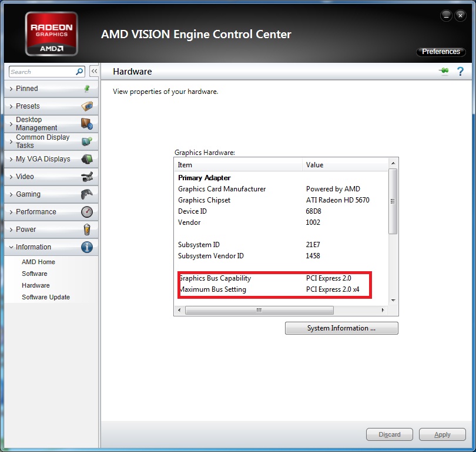The height and width of the screenshot is (452, 476).
Task: Click the horizontal scroll right arrow
Action: pyautogui.click(x=383, y=310)
